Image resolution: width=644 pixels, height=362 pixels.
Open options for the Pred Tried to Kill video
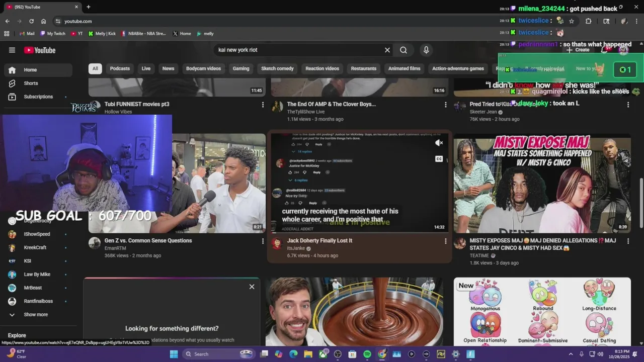(x=628, y=105)
